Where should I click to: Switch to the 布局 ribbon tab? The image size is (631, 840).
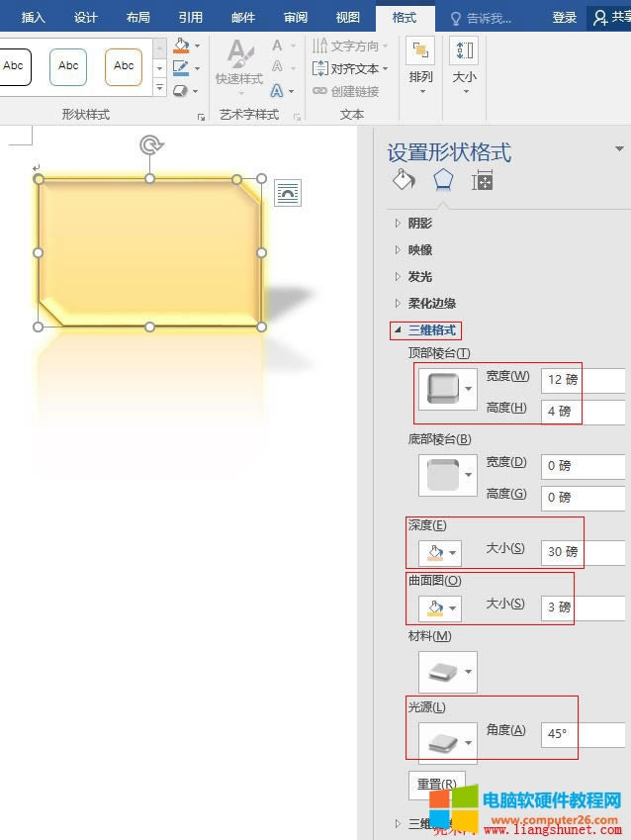tap(138, 18)
